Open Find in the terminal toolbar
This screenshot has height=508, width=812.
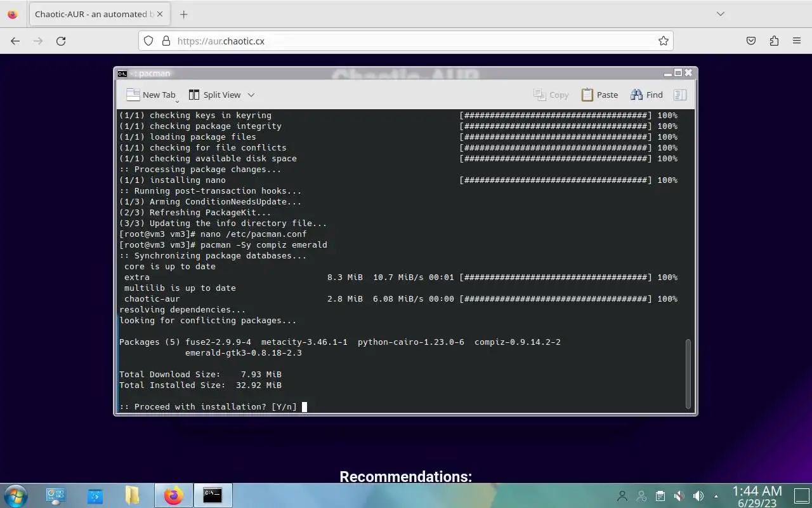(646, 95)
